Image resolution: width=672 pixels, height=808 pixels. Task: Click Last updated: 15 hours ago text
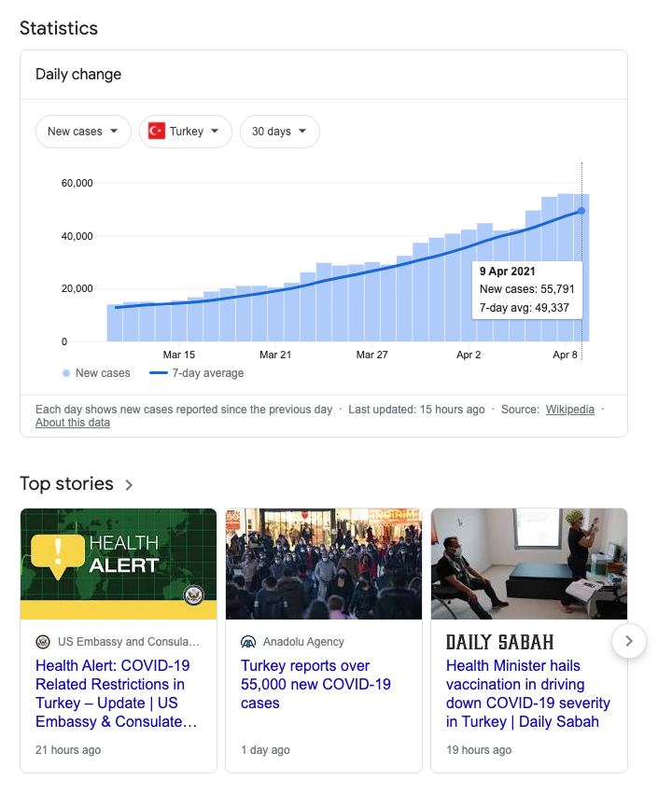pyautogui.click(x=416, y=410)
